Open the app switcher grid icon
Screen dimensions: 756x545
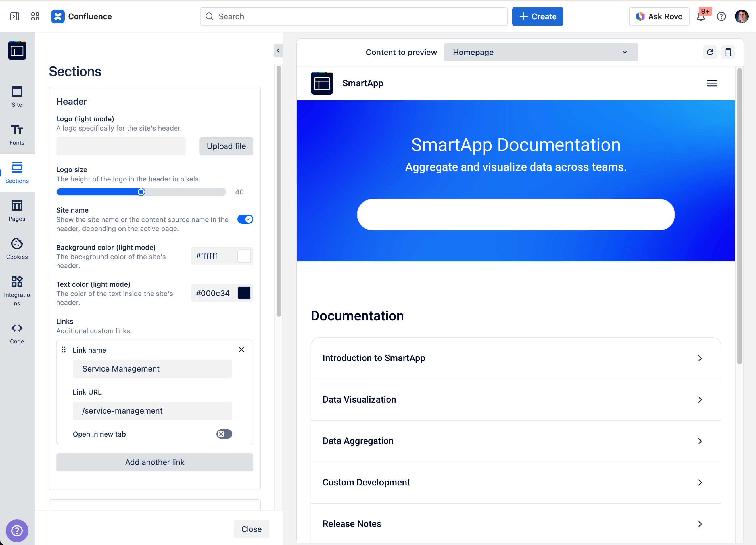coord(35,17)
